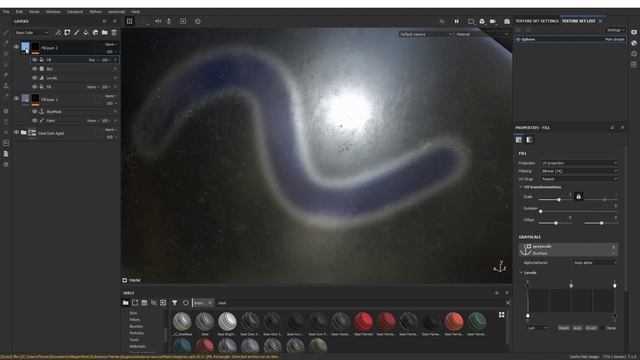This screenshot has height=360, width=640.
Task: Open the Edit menu
Action: [19, 12]
